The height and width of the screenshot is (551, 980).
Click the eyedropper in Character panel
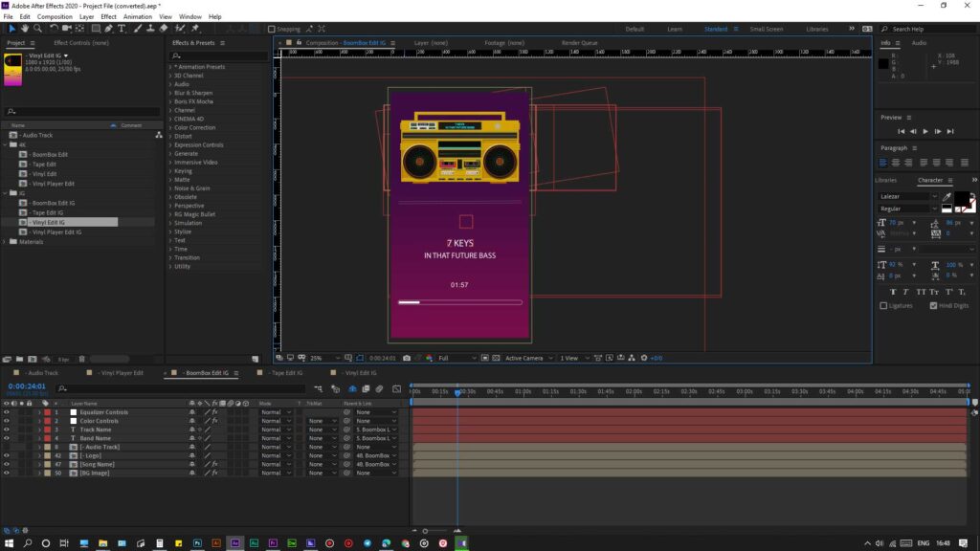(x=947, y=197)
